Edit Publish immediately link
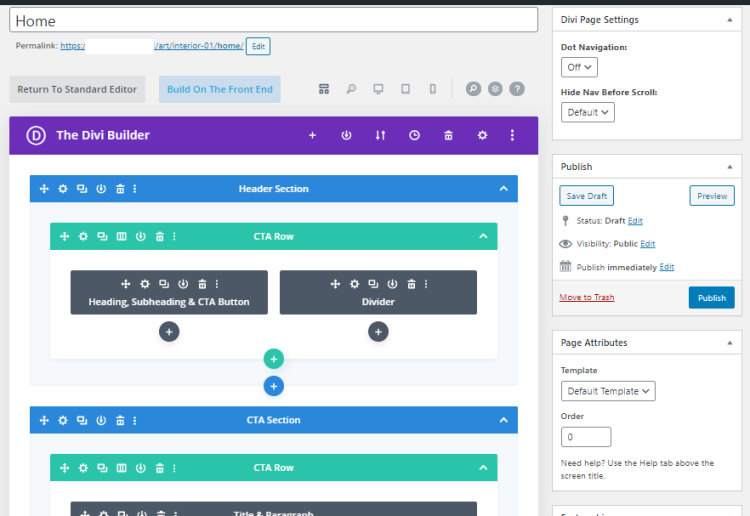Screen dimensions: 750x516 667,267
